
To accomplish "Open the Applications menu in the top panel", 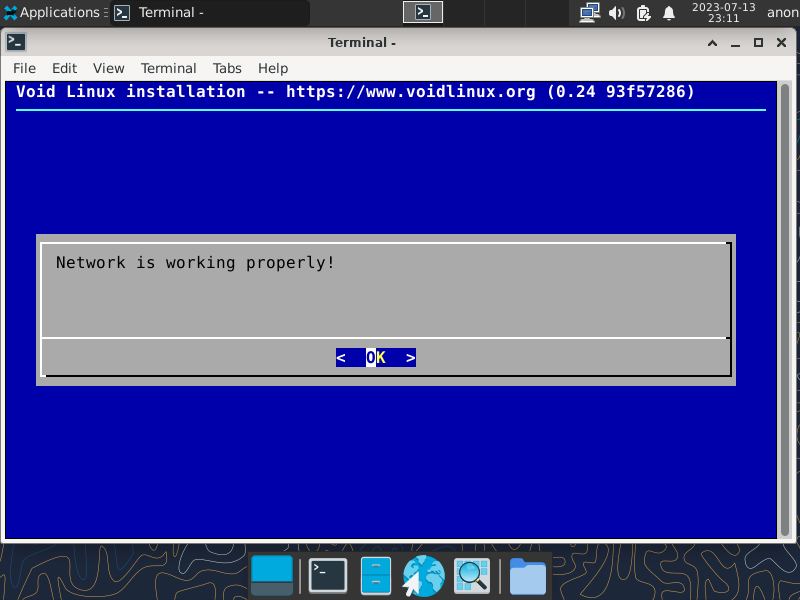I will [51, 12].
